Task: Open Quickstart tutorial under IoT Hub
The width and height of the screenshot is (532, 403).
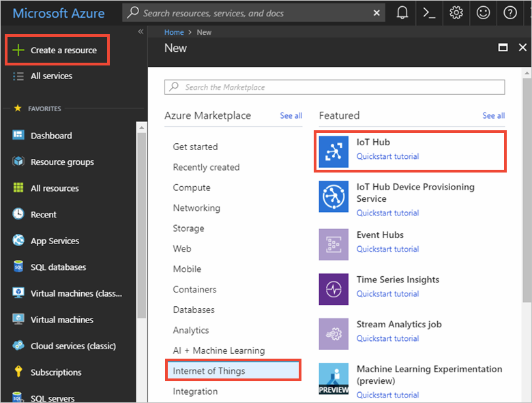Action: (387, 156)
